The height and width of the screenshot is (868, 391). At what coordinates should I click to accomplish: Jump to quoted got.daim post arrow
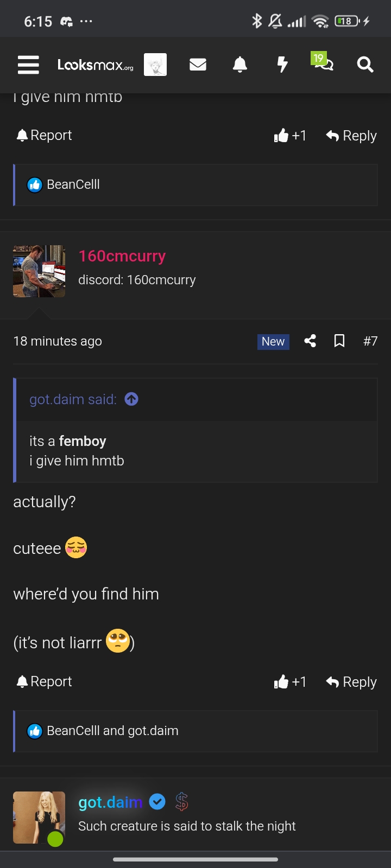pos(131,399)
